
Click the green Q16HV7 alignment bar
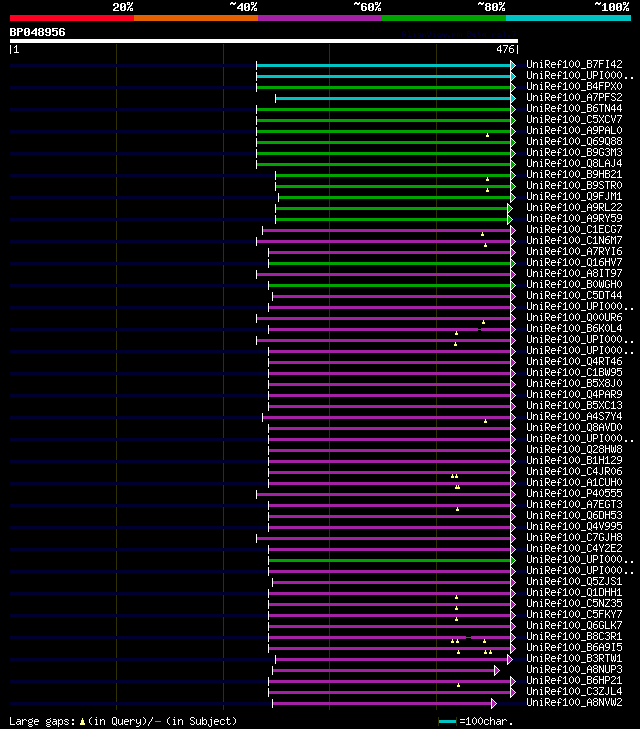[x=389, y=264]
